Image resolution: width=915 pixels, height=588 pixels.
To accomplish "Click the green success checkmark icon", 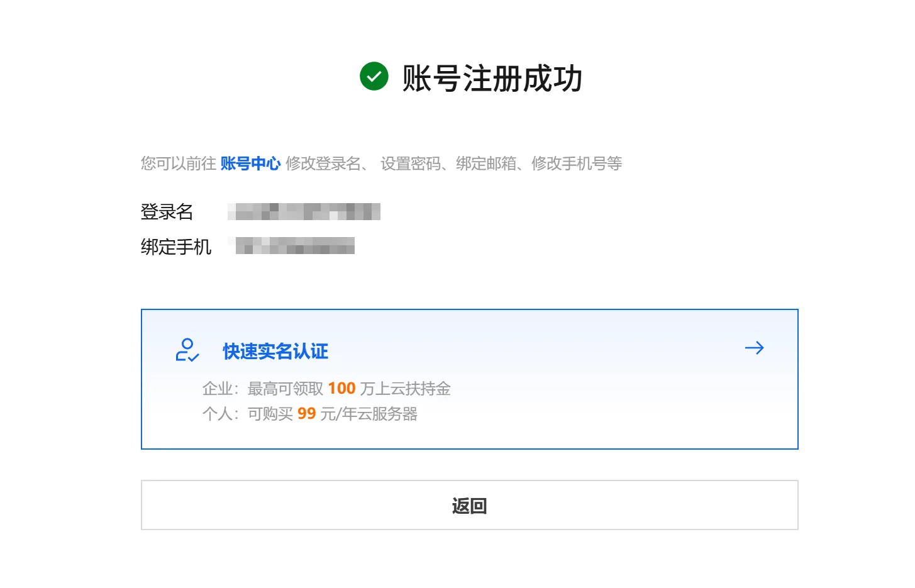I will (x=374, y=76).
